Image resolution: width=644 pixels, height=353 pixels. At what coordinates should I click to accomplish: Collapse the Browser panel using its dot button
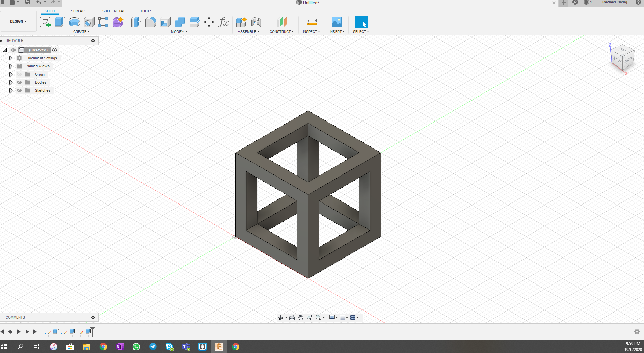93,40
